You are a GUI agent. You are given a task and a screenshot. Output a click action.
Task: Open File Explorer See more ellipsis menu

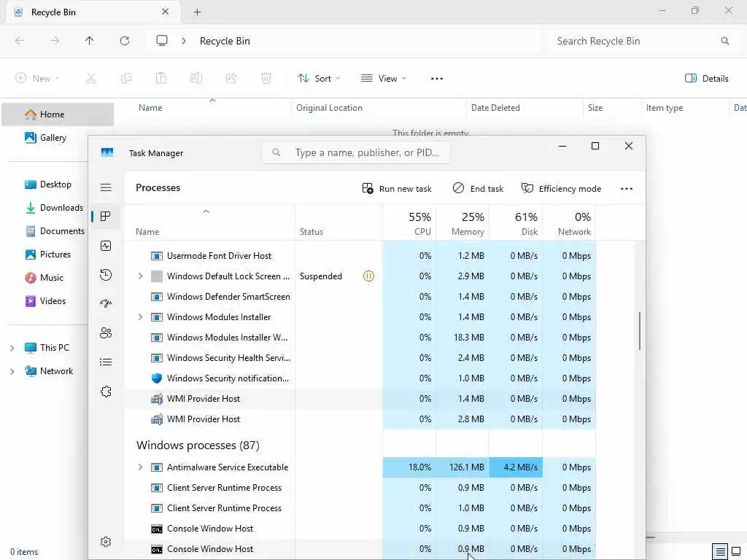(x=436, y=79)
